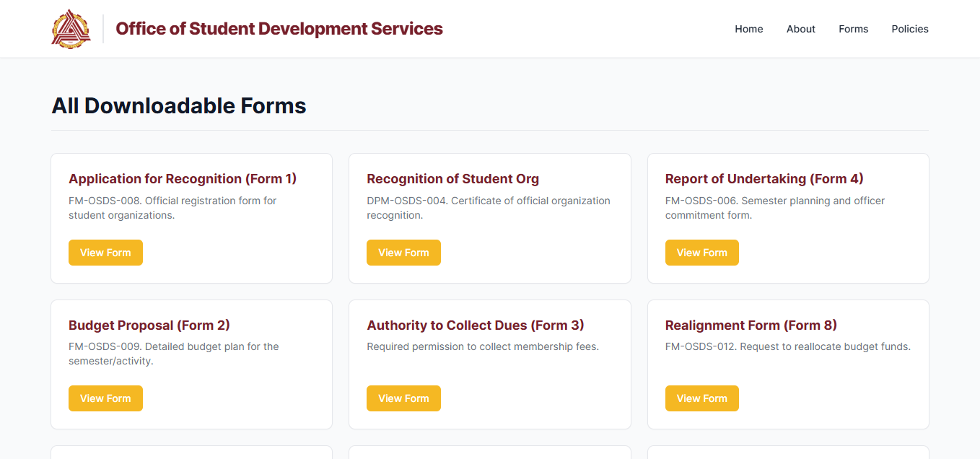Click the Realignment Form (Form 8) heading
The image size is (980, 459).
[751, 325]
